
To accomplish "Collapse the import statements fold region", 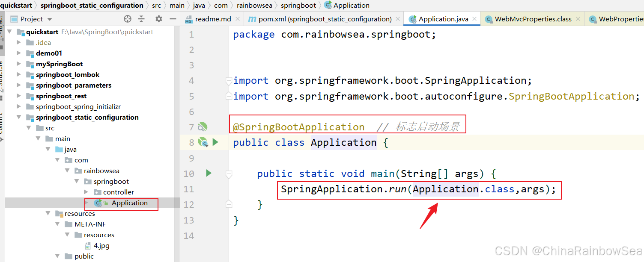I will 229,80.
